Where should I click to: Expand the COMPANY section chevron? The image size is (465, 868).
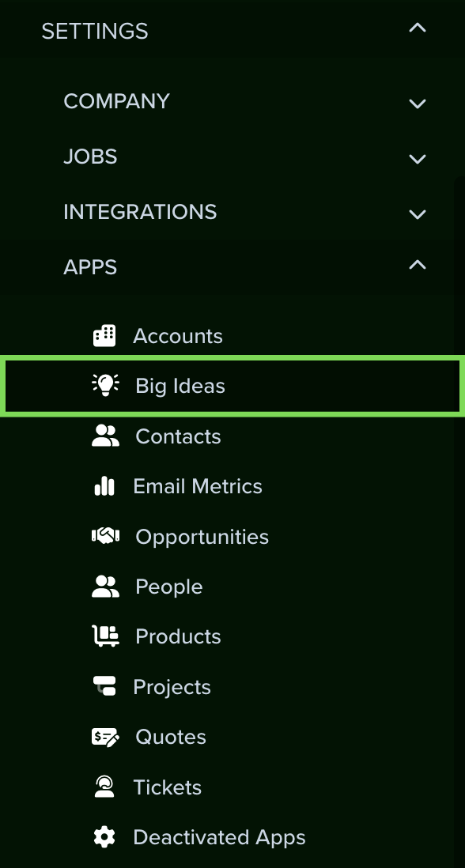click(x=418, y=104)
